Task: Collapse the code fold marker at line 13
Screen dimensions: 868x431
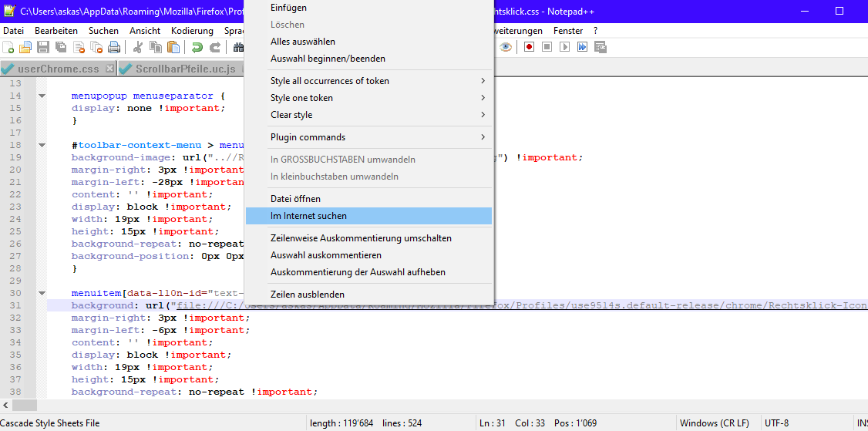Action: (42, 96)
